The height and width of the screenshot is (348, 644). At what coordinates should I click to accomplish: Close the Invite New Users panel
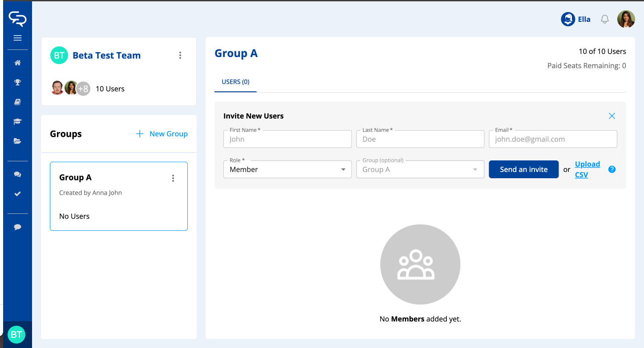point(612,116)
